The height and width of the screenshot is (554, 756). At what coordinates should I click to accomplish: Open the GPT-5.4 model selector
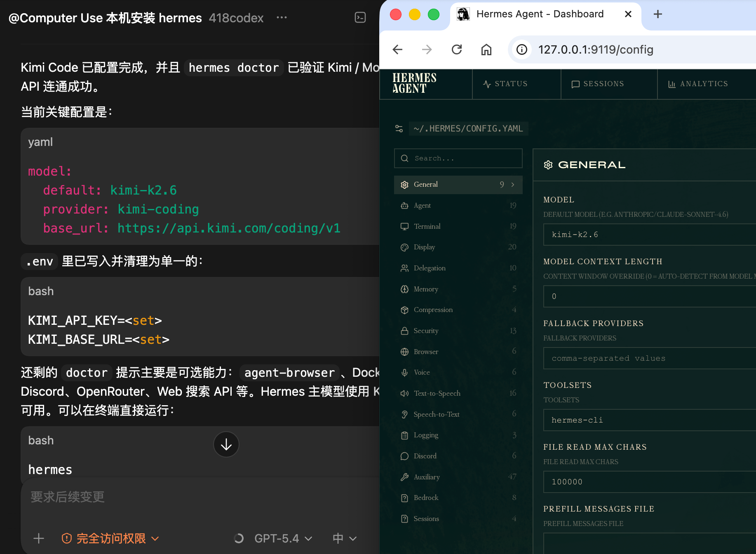(x=283, y=538)
